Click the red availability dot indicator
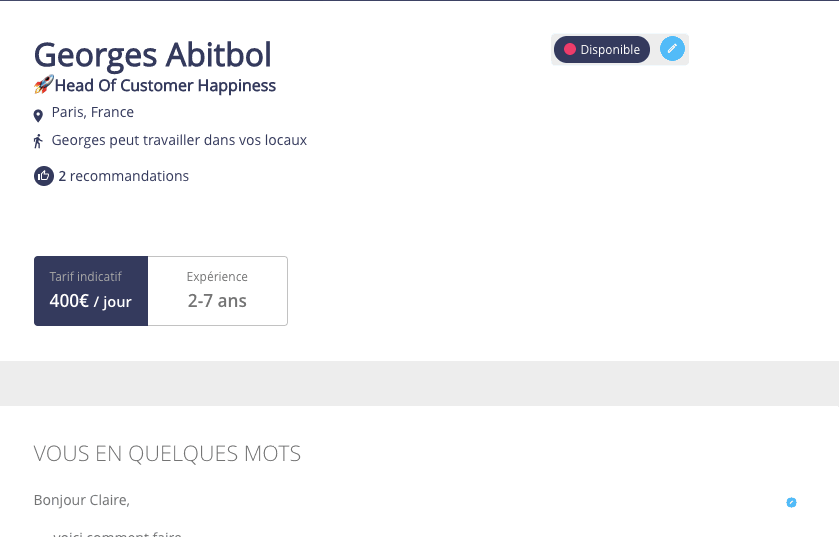The height and width of the screenshot is (537, 839). (569, 49)
